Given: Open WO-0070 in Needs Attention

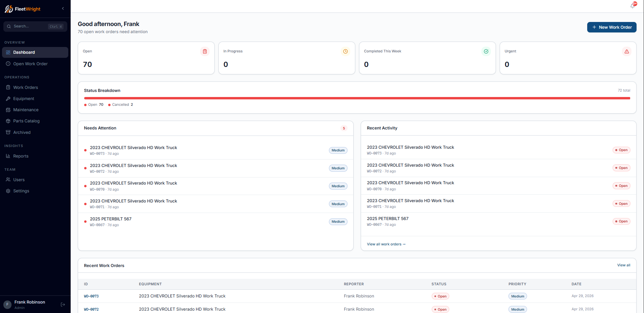Looking at the screenshot, I should [216, 186].
